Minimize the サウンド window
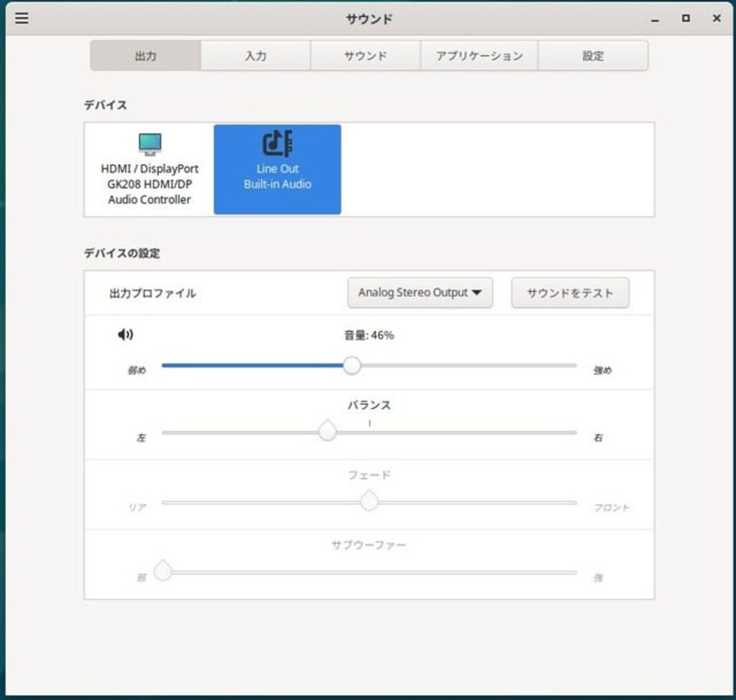This screenshot has width=736, height=700. [655, 19]
